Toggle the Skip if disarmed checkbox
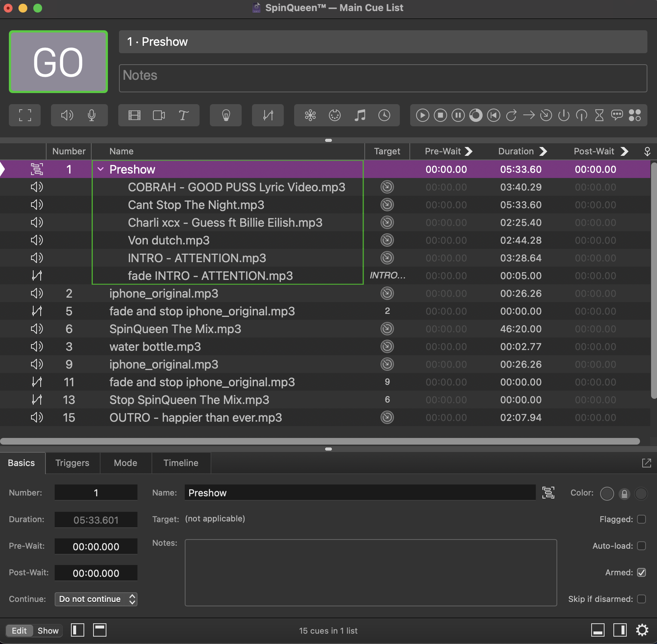Viewport: 657px width, 644px height. click(641, 599)
